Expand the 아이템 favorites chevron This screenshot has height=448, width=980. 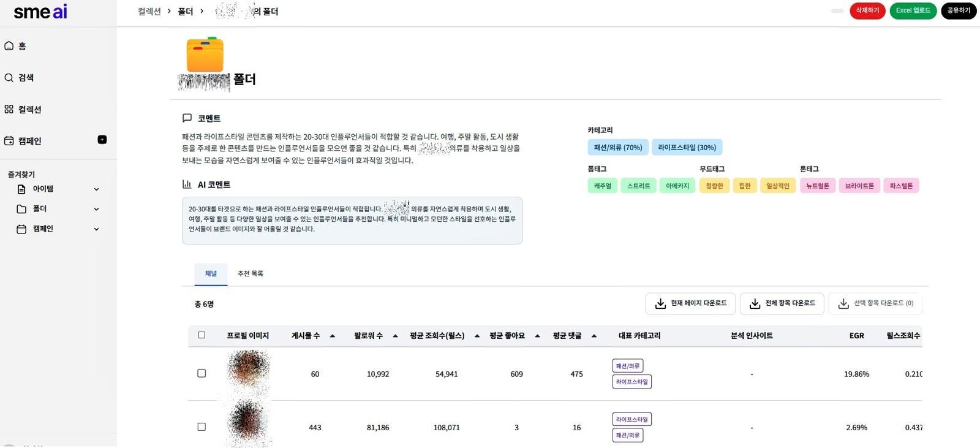(x=96, y=189)
